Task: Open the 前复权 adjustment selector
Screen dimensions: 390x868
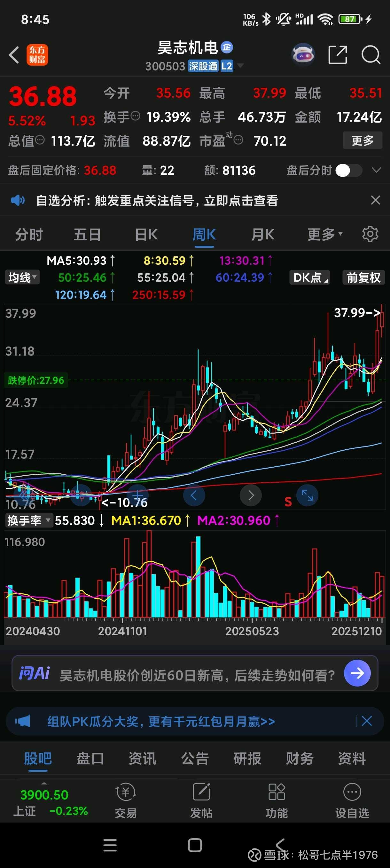Action: [363, 277]
